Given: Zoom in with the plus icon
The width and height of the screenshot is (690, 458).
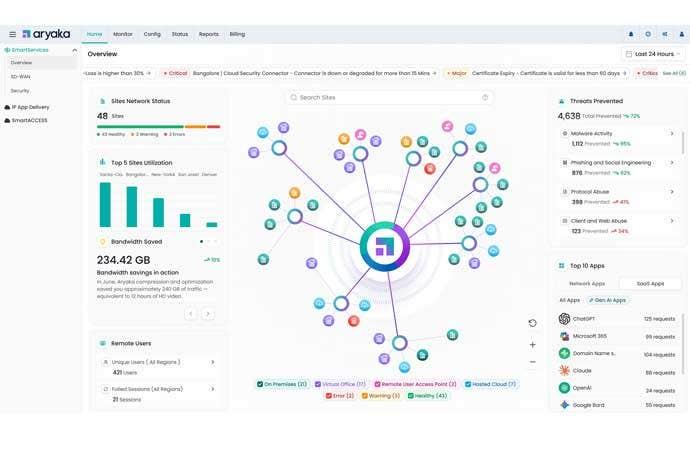Looking at the screenshot, I should [x=532, y=344].
